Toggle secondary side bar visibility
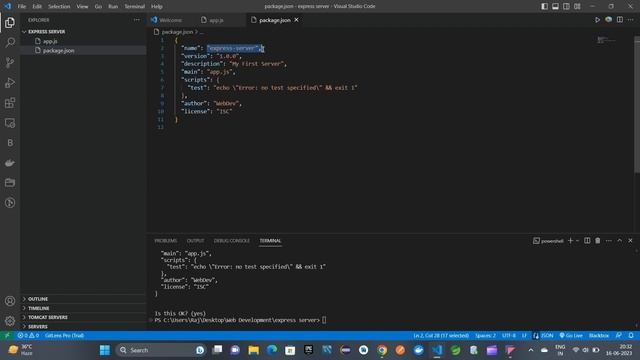Image resolution: width=640 pixels, height=360 pixels. [566, 6]
